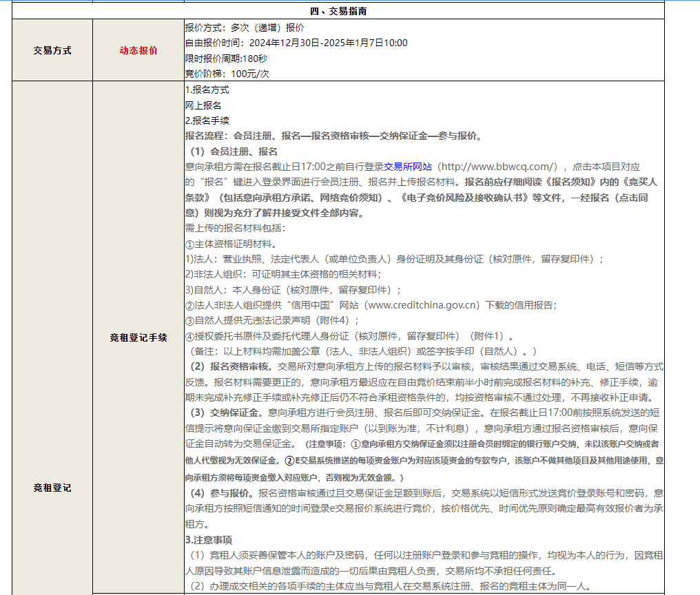This screenshot has width=700, height=595.
Task: Click the （3）交纳保证金 bold heading
Action: pos(226,413)
